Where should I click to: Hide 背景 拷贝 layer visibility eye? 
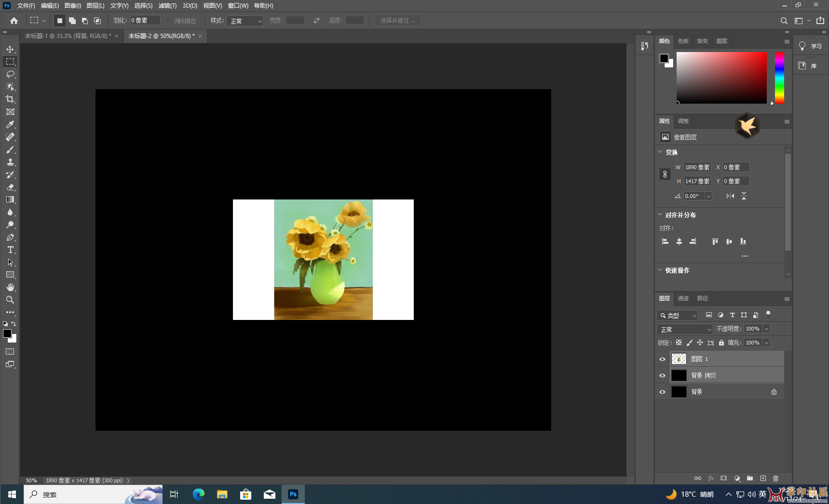662,375
